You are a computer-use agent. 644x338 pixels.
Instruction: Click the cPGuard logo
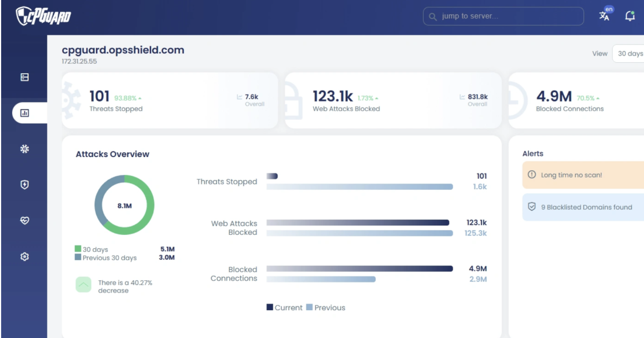point(43,16)
